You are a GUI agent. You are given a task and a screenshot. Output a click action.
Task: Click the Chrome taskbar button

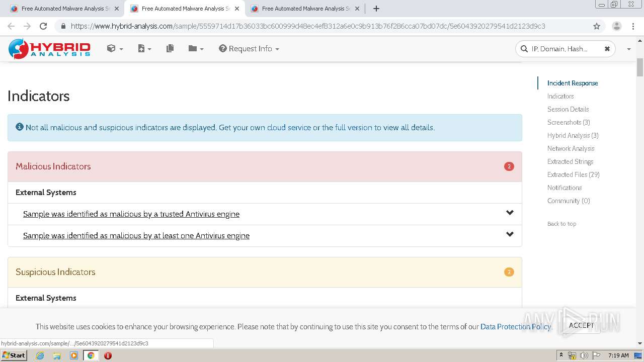coord(91,355)
